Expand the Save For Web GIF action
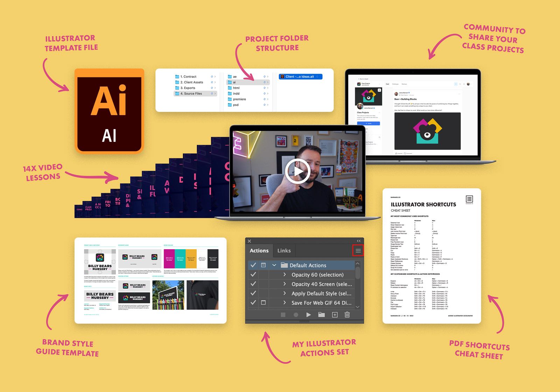560x392 pixels. click(285, 303)
